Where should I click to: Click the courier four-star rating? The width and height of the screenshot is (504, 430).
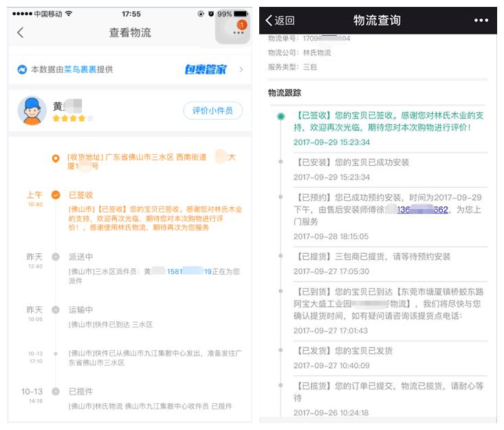click(x=72, y=118)
